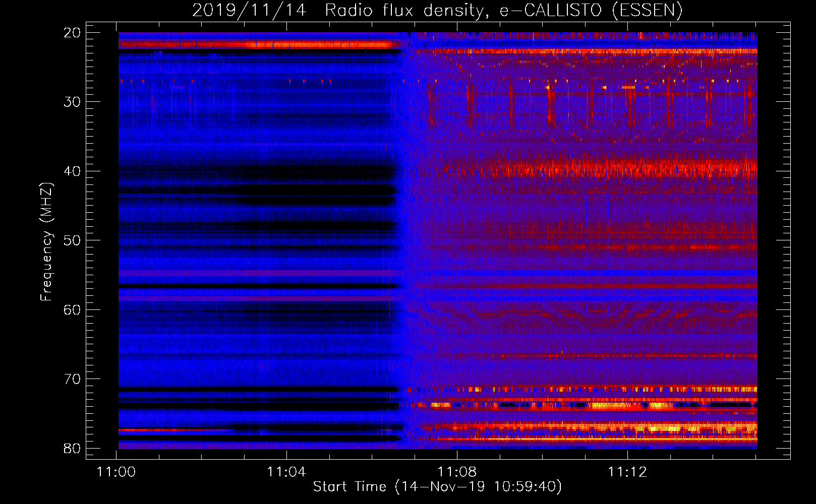Click the 11:04 time tick label
Image resolution: width=816 pixels, height=504 pixels.
(x=286, y=472)
